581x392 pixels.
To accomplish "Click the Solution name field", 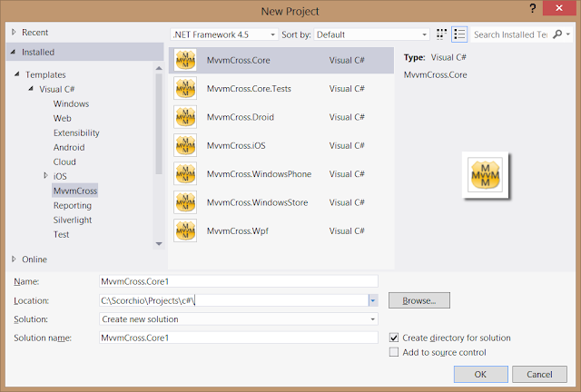I will pos(239,338).
